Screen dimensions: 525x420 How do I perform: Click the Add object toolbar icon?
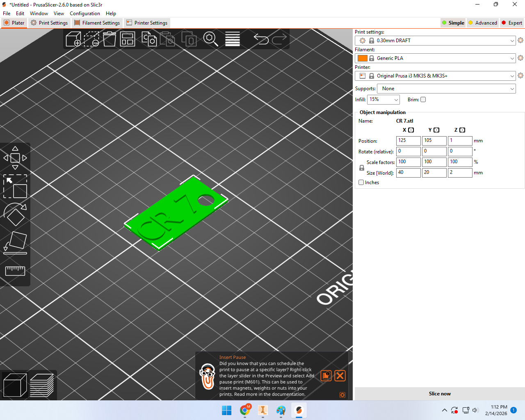pos(73,39)
